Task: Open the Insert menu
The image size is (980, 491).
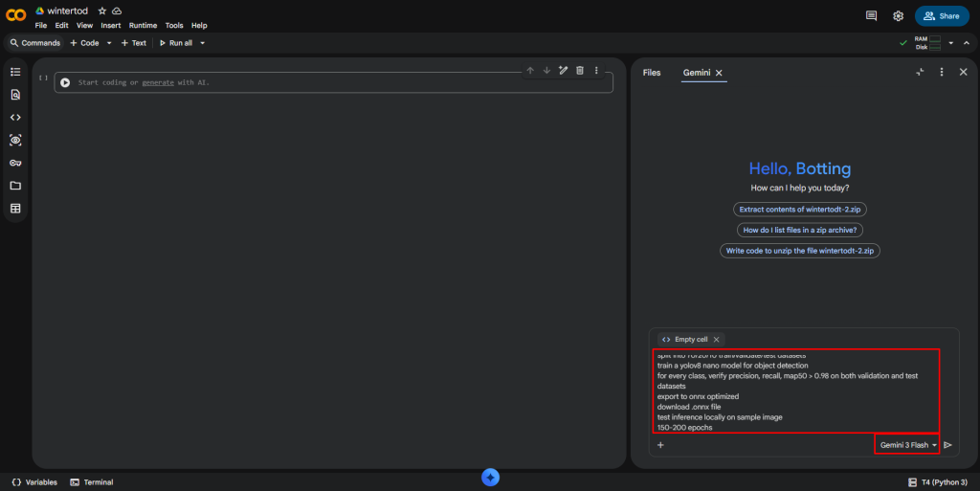Action: [111, 26]
